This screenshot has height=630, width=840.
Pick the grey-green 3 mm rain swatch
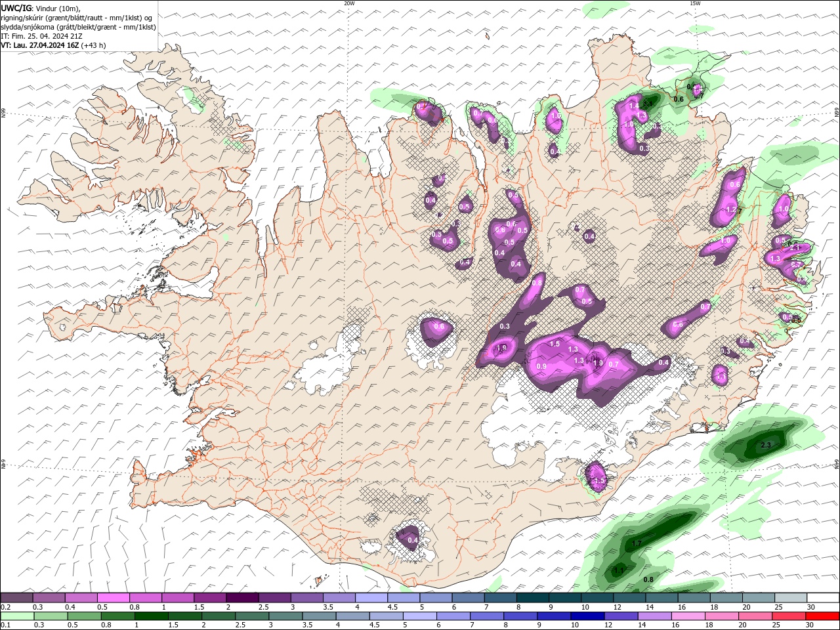click(285, 616)
